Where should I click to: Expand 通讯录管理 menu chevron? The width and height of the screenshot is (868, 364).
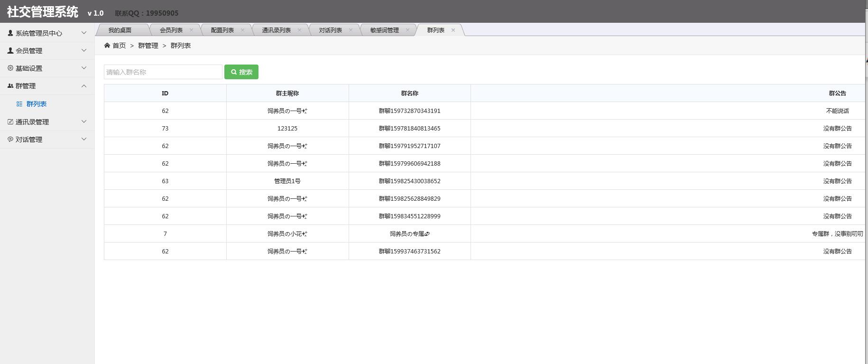(84, 121)
